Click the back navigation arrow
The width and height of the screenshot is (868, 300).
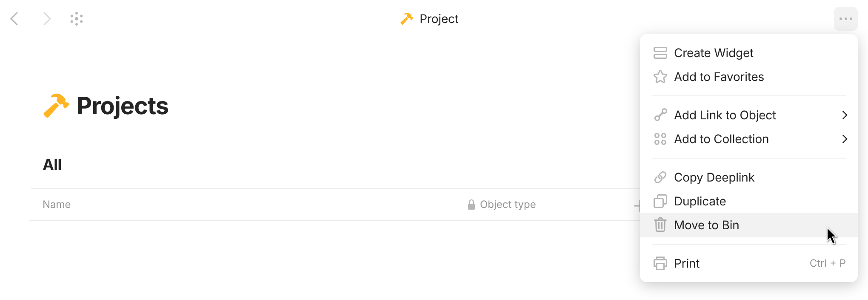pos(14,19)
